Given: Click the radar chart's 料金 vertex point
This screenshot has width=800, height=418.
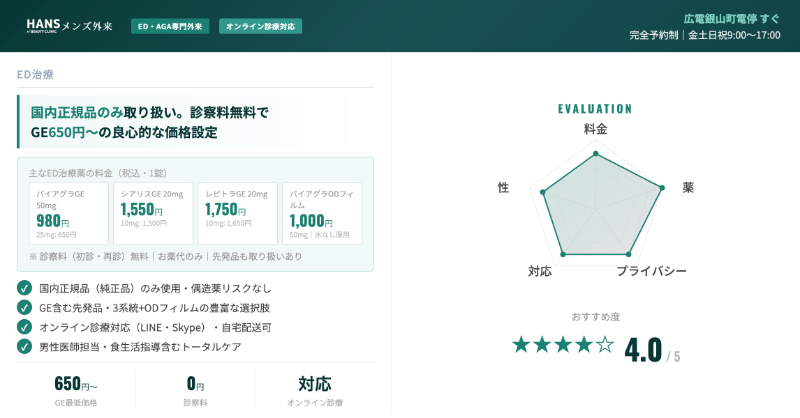Looking at the screenshot, I should click(x=595, y=153).
